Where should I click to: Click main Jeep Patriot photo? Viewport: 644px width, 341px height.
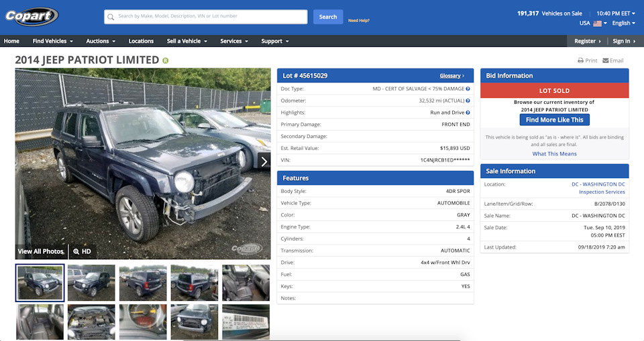pyautogui.click(x=143, y=163)
